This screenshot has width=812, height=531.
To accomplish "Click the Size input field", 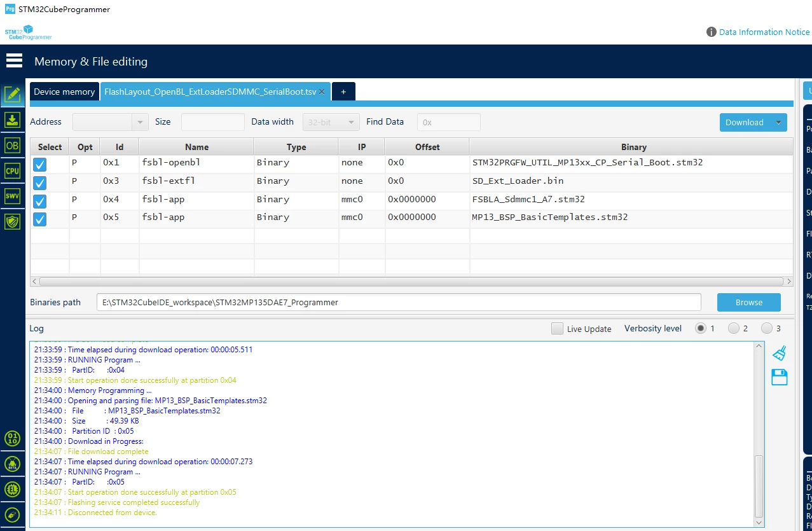I will point(213,122).
